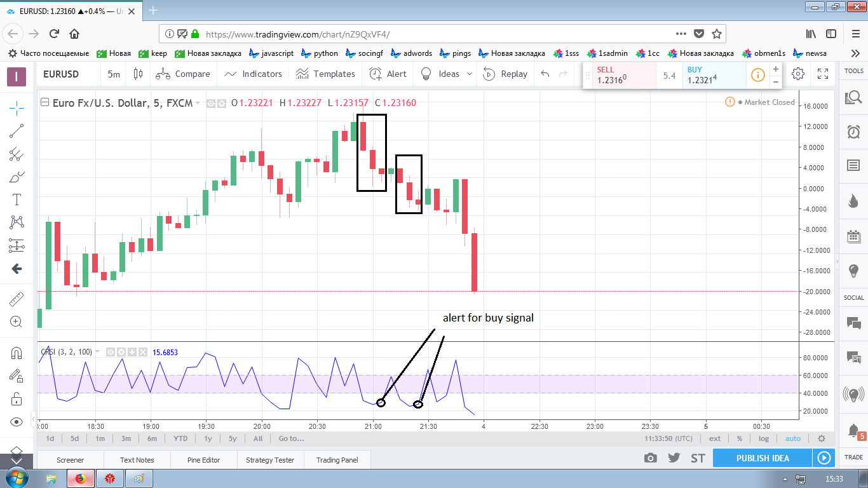Toggle lock all drawing tools padlock

pos(17,398)
